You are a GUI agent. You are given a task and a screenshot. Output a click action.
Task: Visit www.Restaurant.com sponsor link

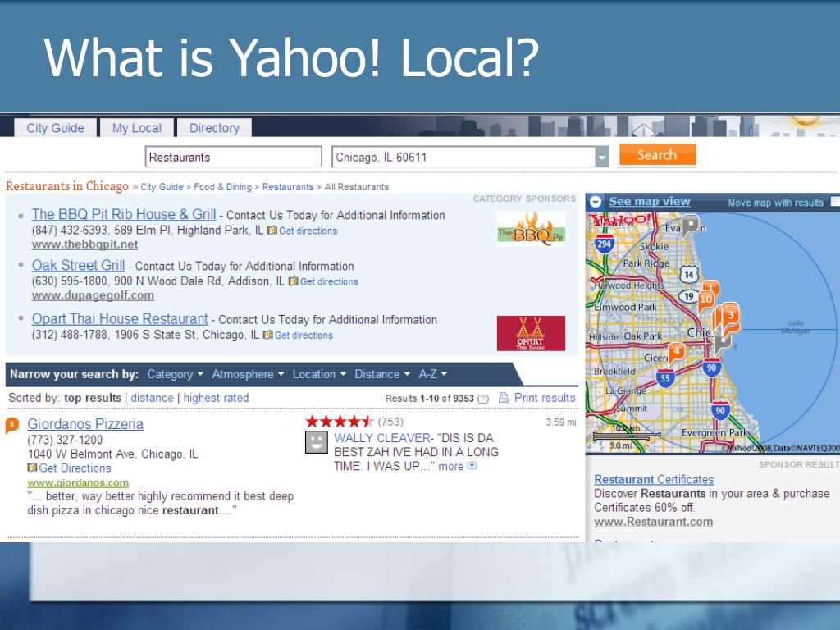(654, 522)
